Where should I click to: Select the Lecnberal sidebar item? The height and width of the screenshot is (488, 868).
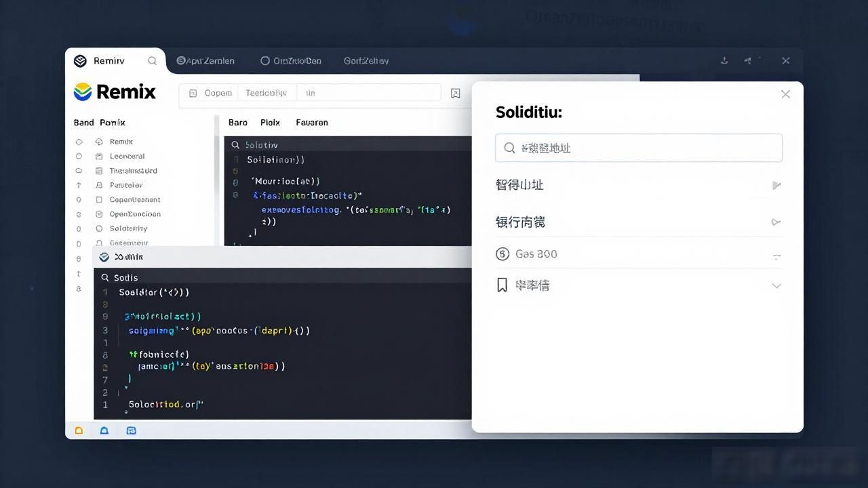127,156
